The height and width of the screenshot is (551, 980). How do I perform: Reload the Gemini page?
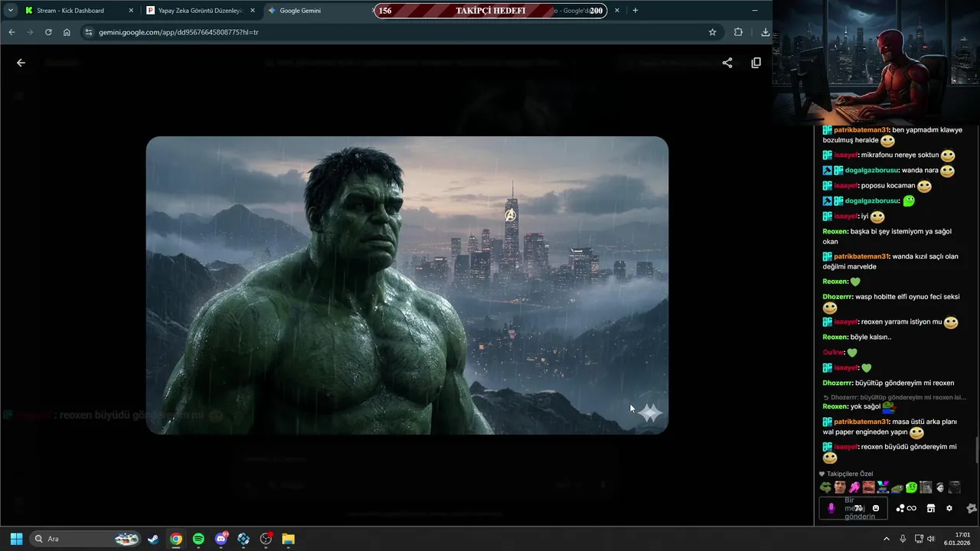[48, 32]
